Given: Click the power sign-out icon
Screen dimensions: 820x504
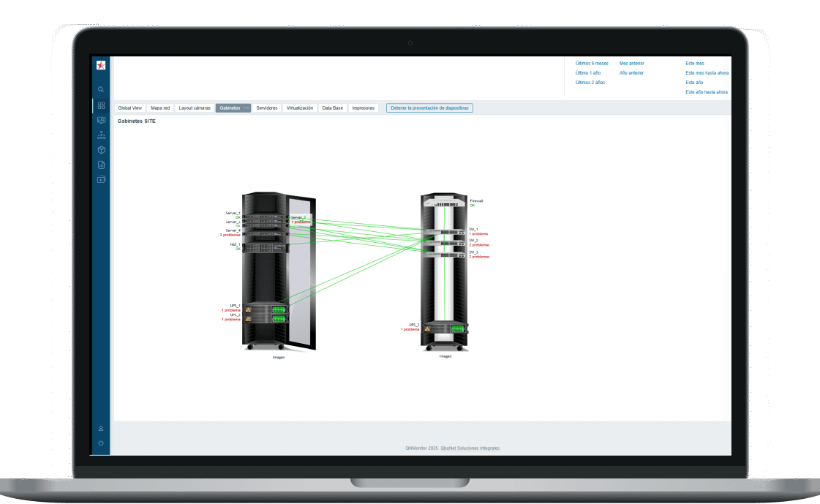Looking at the screenshot, I should click(x=101, y=443).
